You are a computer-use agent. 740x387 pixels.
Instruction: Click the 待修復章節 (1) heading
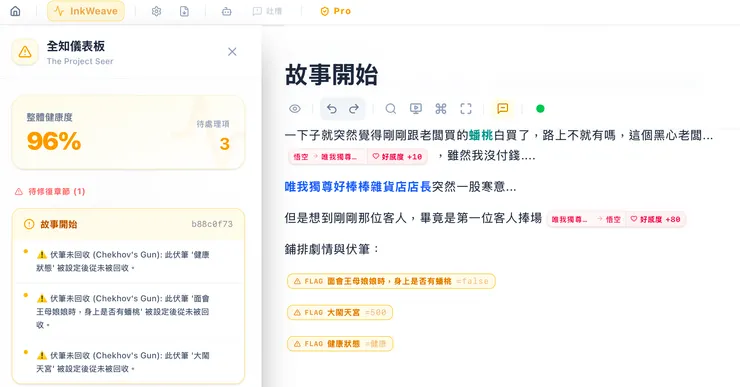(50, 192)
